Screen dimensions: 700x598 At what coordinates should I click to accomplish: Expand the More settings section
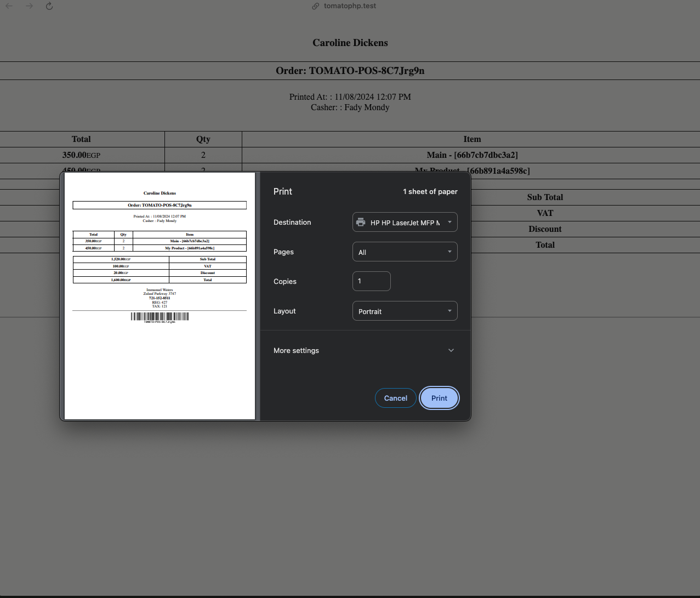(365, 350)
